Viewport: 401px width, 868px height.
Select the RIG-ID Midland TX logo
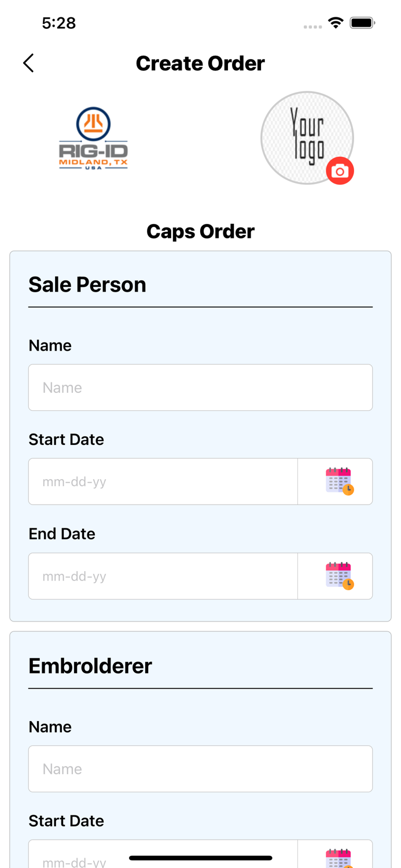click(93, 138)
